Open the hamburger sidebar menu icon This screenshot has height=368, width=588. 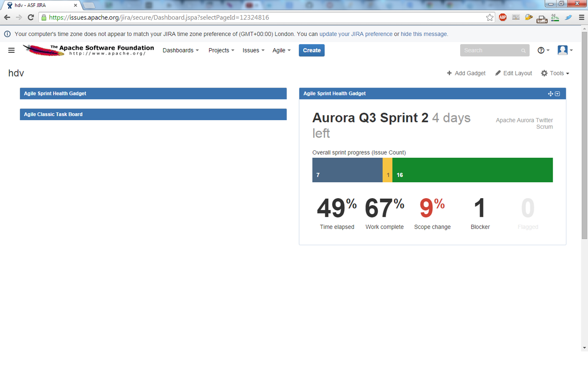pos(11,51)
